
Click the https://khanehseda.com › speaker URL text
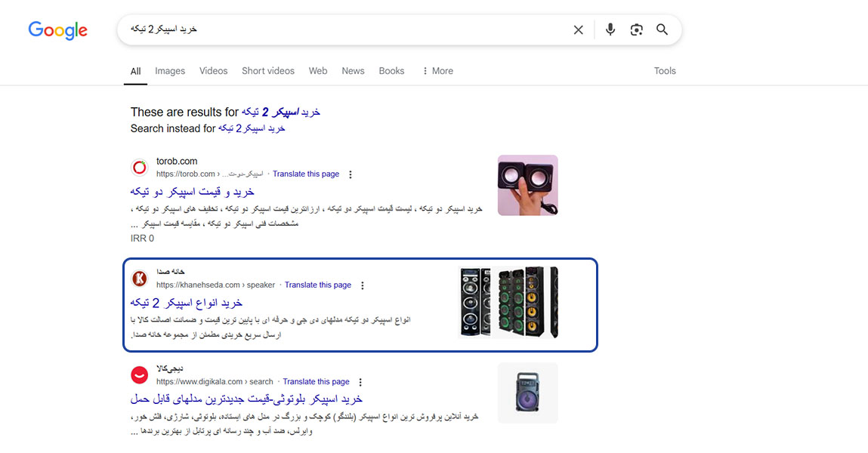(215, 285)
